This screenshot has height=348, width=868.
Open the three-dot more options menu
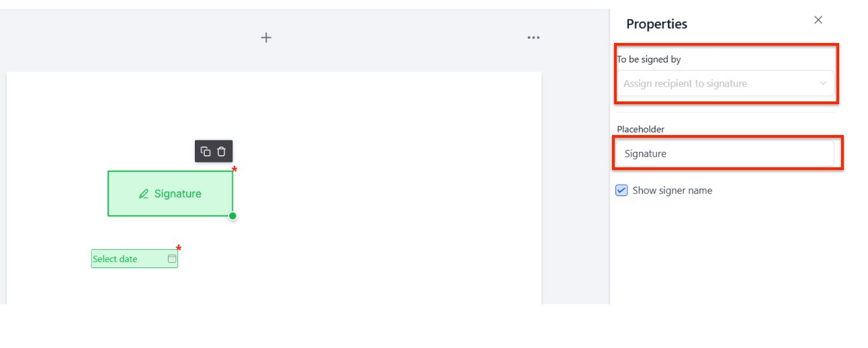(533, 38)
